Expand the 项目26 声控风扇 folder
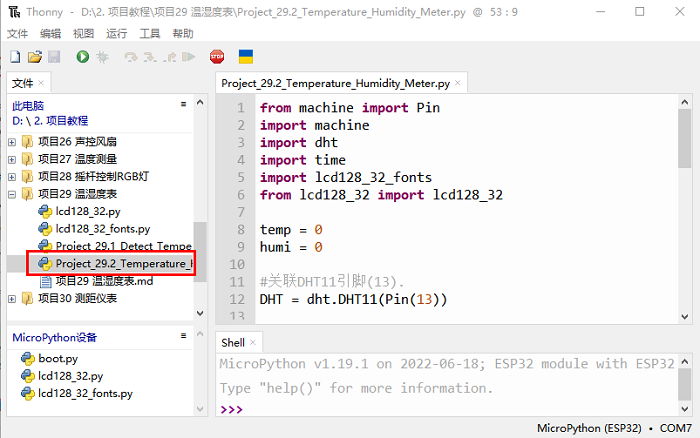 click(12, 141)
